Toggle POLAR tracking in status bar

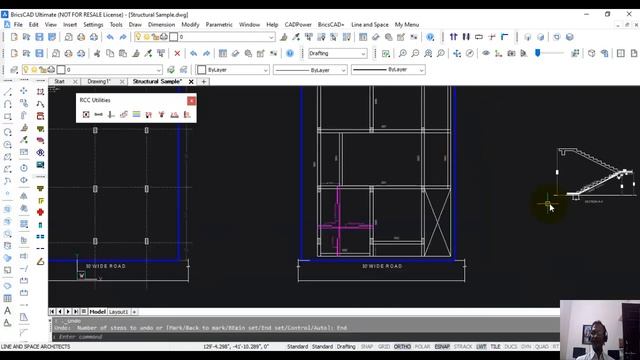click(422, 347)
